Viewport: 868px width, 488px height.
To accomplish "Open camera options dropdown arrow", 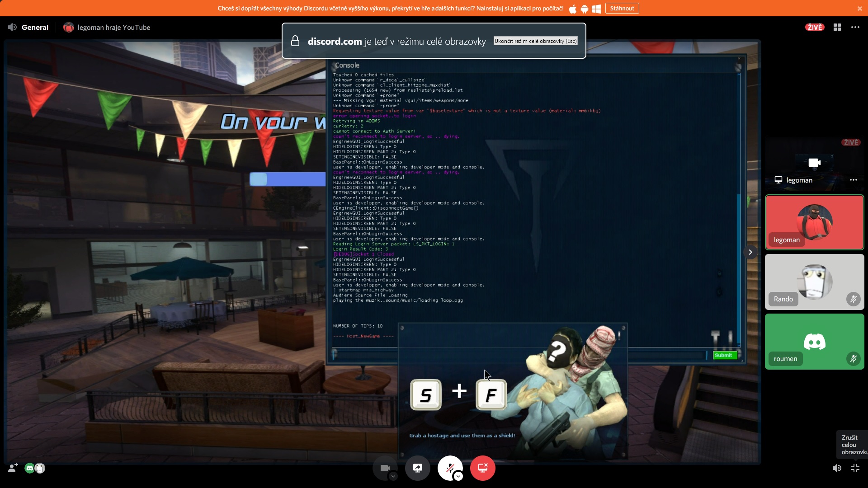I will pos(393,476).
